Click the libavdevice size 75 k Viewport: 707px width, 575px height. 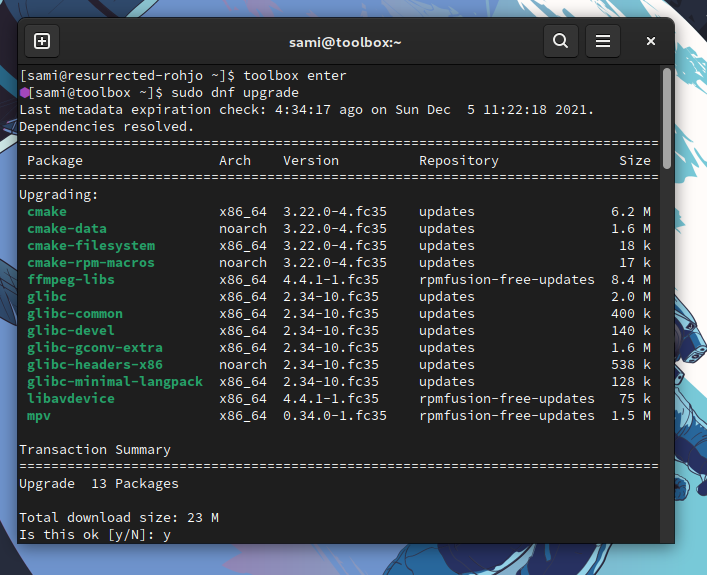[x=635, y=399]
